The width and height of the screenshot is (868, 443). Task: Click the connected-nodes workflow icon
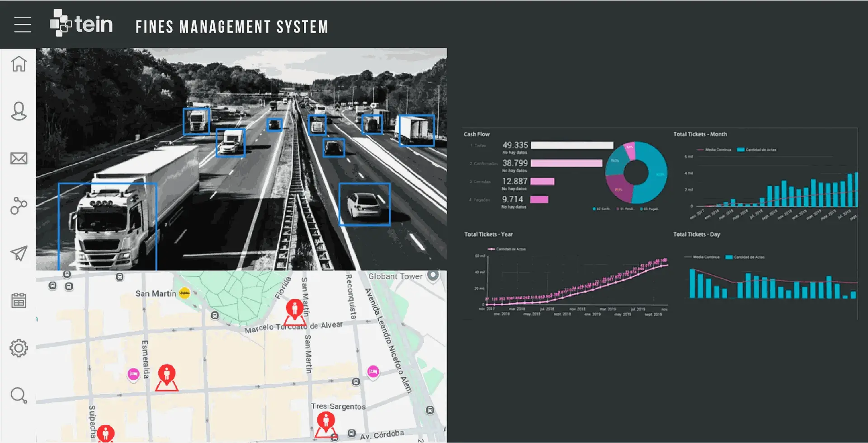tap(19, 206)
